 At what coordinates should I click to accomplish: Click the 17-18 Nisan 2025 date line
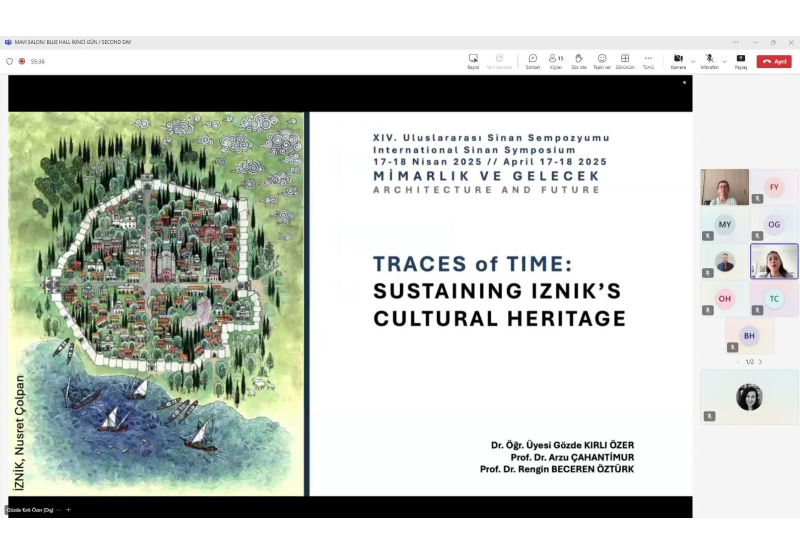pos(490,162)
